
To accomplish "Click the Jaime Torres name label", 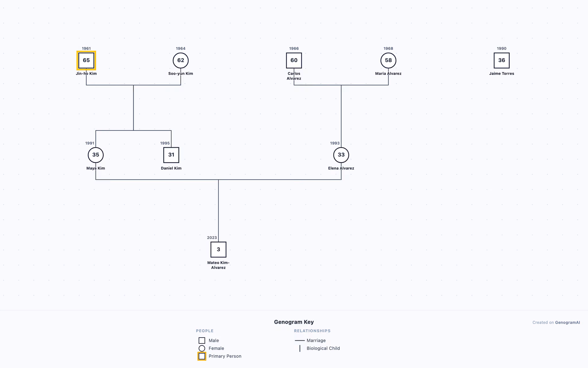I will pos(502,74).
